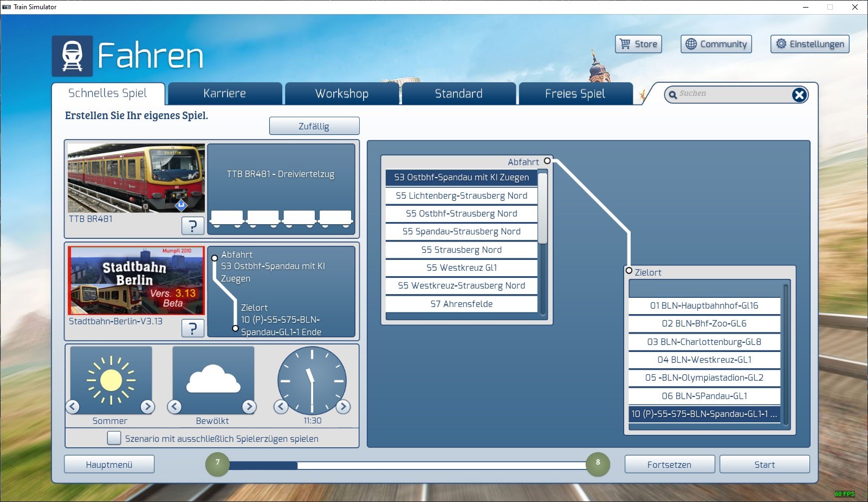Click the Fortsetzen button
868x502 pixels.
tap(670, 465)
